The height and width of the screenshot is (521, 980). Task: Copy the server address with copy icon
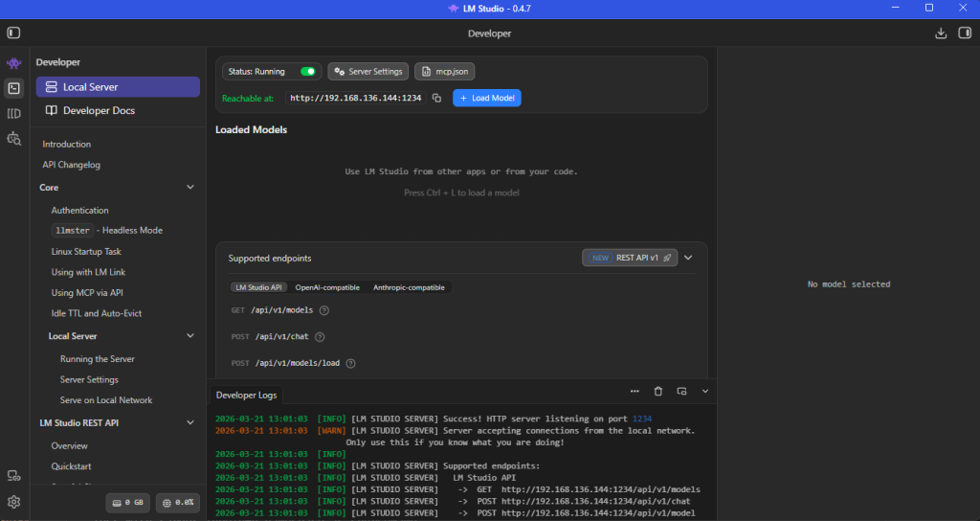(436, 98)
